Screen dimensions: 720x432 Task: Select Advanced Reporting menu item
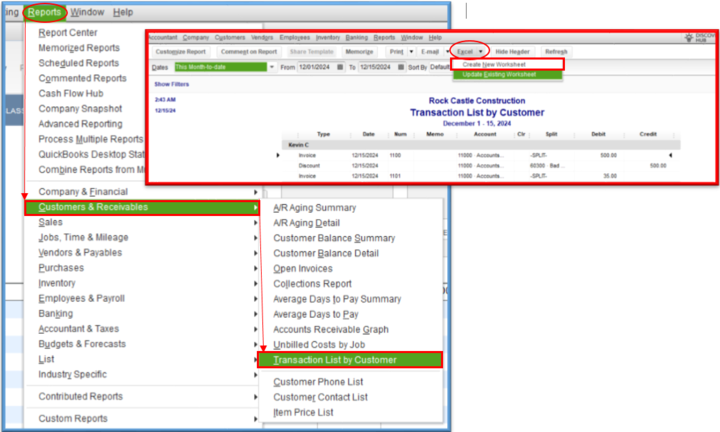[80, 124]
